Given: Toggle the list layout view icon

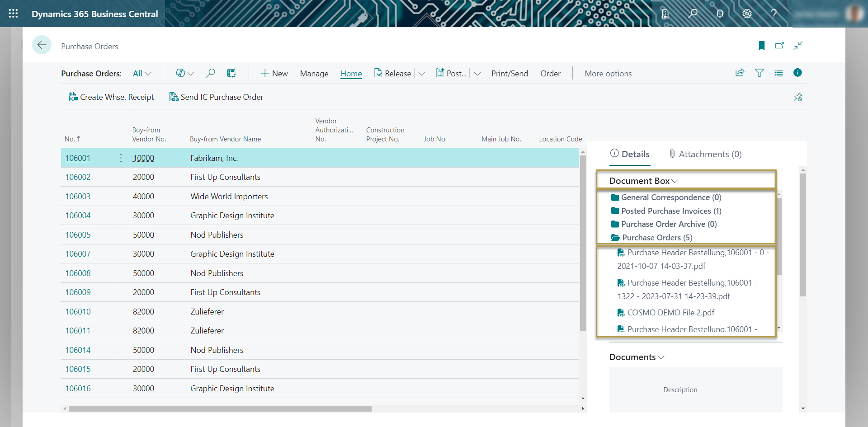Looking at the screenshot, I should click(778, 73).
